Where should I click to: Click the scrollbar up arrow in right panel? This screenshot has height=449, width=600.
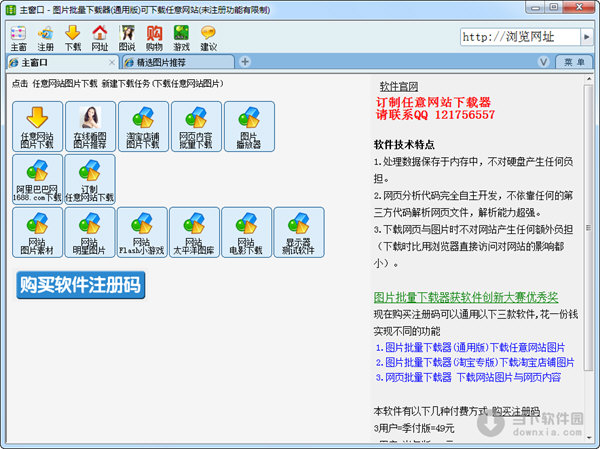[589, 79]
